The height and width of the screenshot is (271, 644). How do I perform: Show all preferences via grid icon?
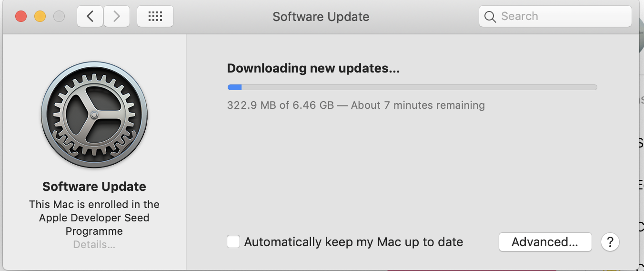click(x=155, y=17)
